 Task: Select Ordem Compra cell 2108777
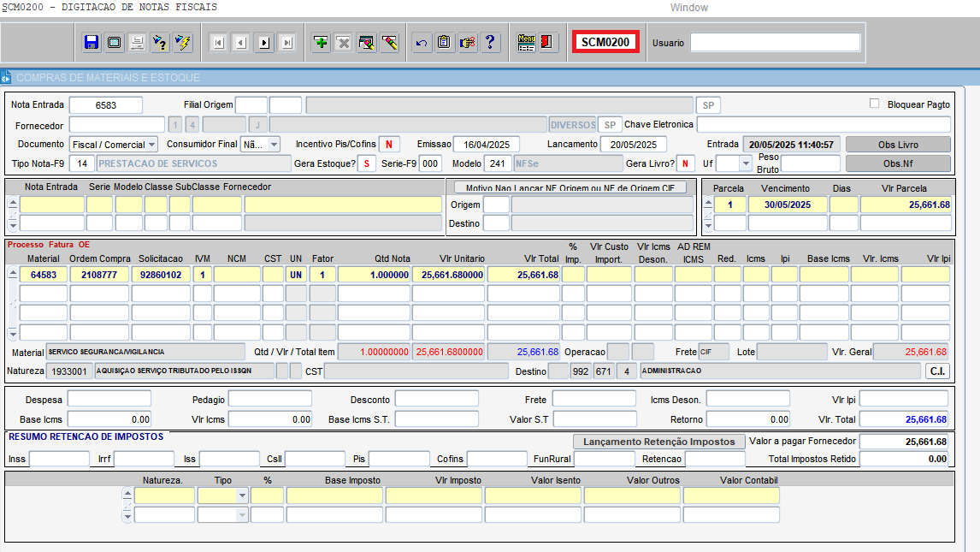99,275
